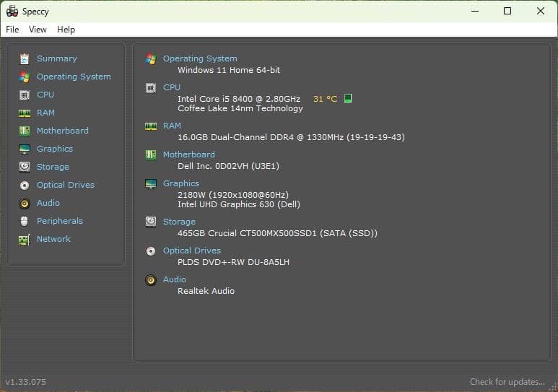
Task: Select Peripherals in the sidebar
Action: coord(60,221)
